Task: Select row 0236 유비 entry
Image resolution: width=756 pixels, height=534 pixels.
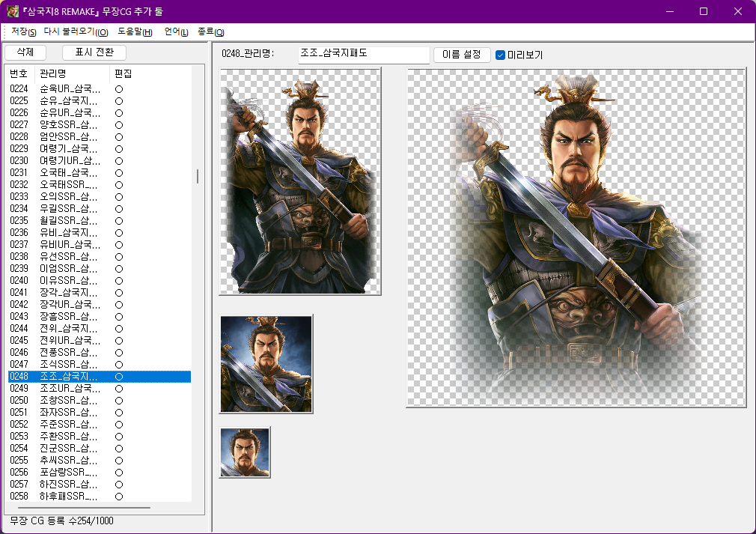Action: pos(100,232)
